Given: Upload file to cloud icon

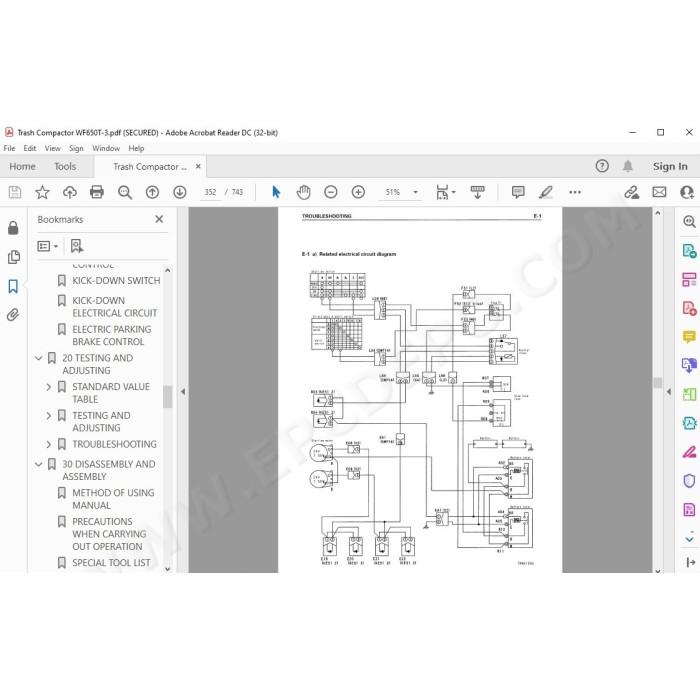Looking at the screenshot, I should 70,192.
